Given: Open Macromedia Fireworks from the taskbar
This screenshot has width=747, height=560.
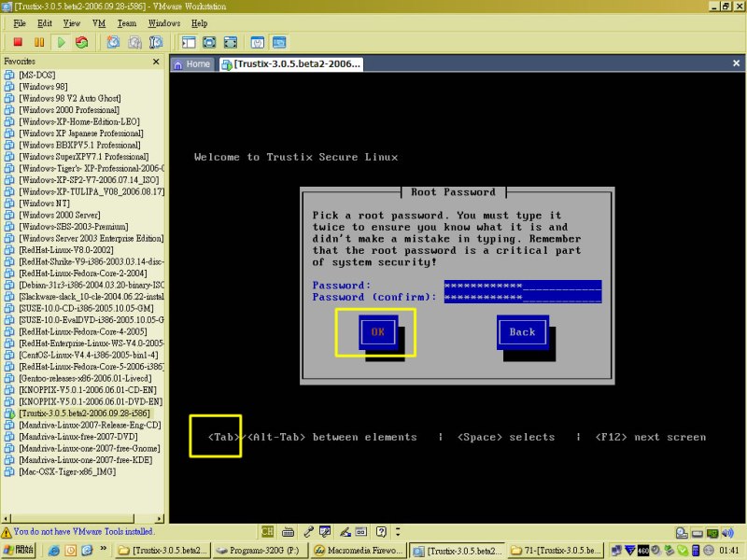Looking at the screenshot, I should click(x=359, y=551).
